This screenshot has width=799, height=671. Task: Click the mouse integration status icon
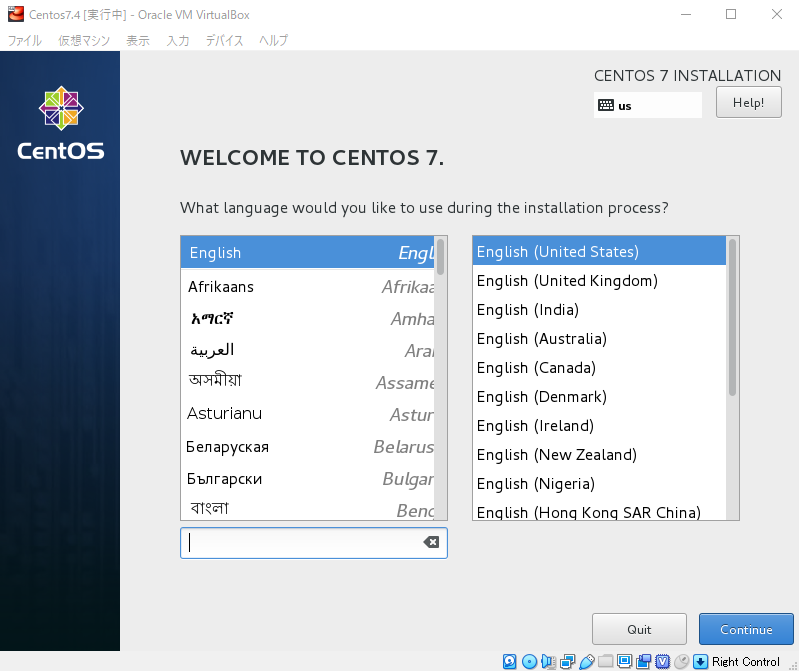(x=681, y=661)
